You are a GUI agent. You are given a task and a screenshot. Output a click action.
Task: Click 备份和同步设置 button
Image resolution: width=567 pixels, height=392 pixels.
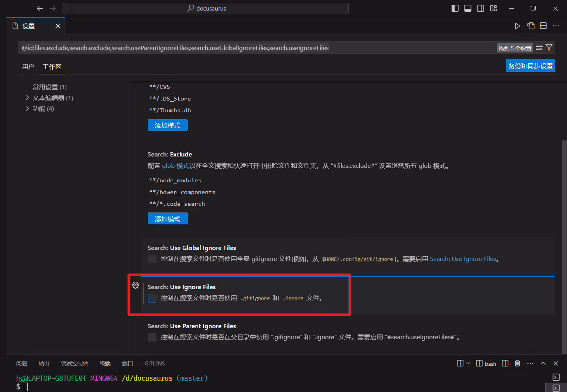click(x=531, y=66)
